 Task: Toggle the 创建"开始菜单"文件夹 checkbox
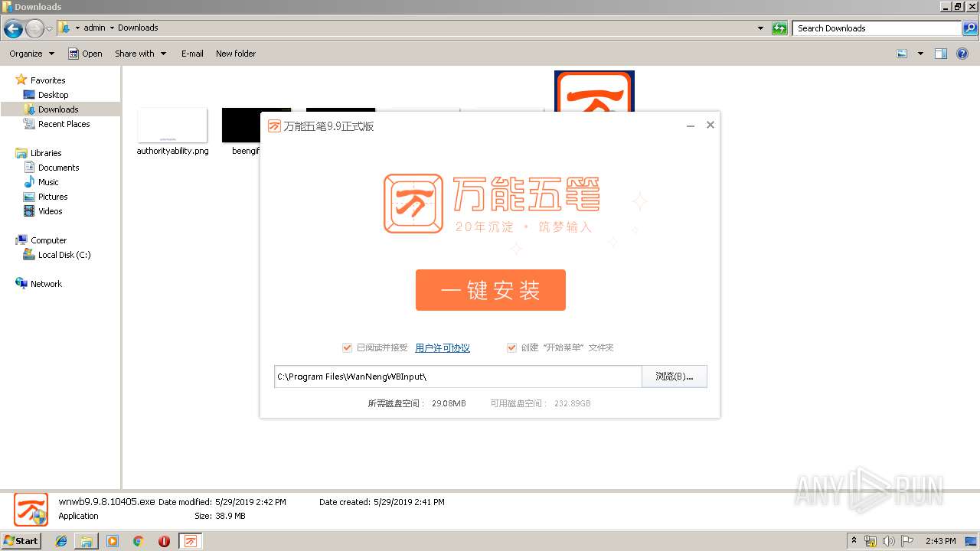511,347
